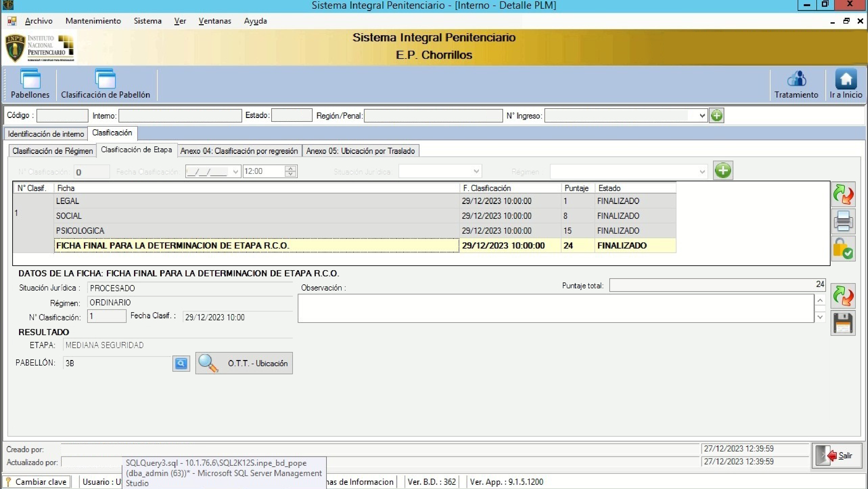Click the printer icon

pos(843,222)
